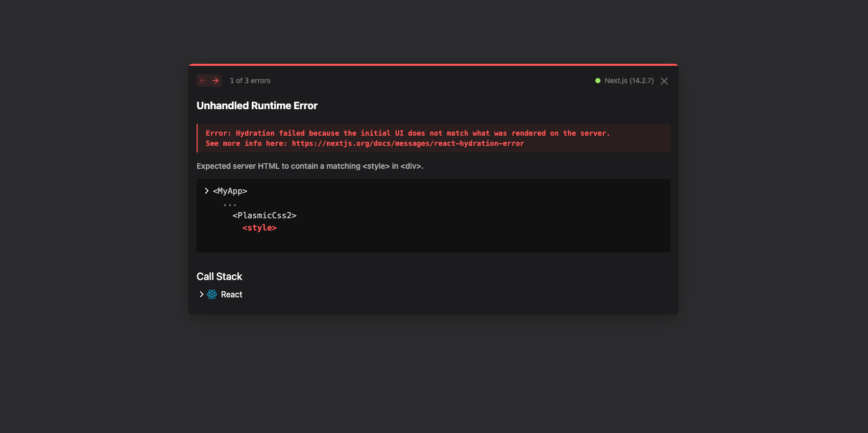Click the highlighted red <style> tag
Image resolution: width=868 pixels, height=433 pixels.
259,227
